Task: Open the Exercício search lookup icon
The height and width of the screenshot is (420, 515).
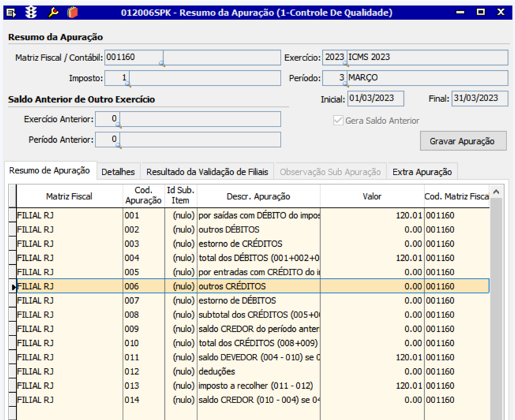Action: (346, 63)
